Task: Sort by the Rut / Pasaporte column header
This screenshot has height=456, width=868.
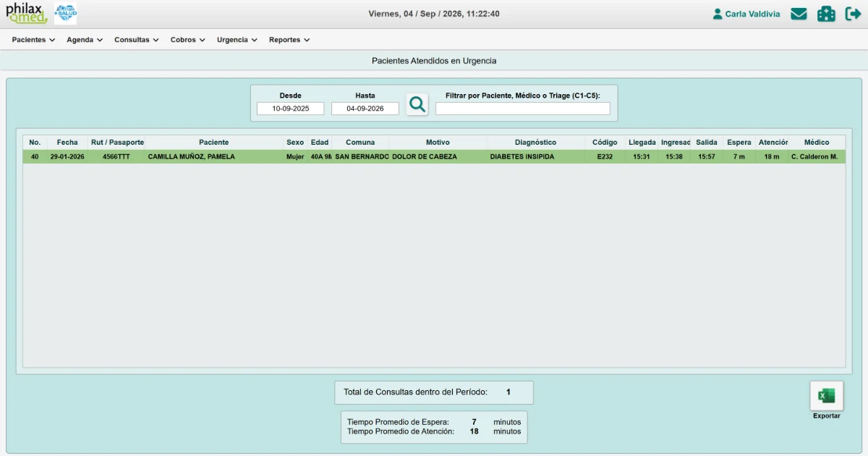Action: point(117,143)
